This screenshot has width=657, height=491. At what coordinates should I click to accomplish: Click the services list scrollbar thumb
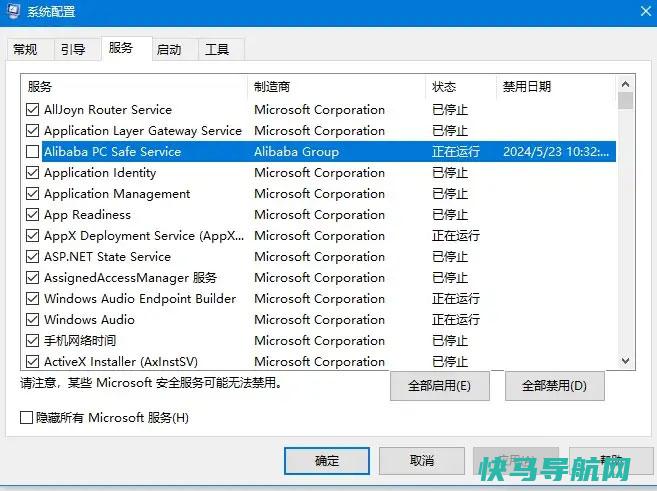[626, 101]
